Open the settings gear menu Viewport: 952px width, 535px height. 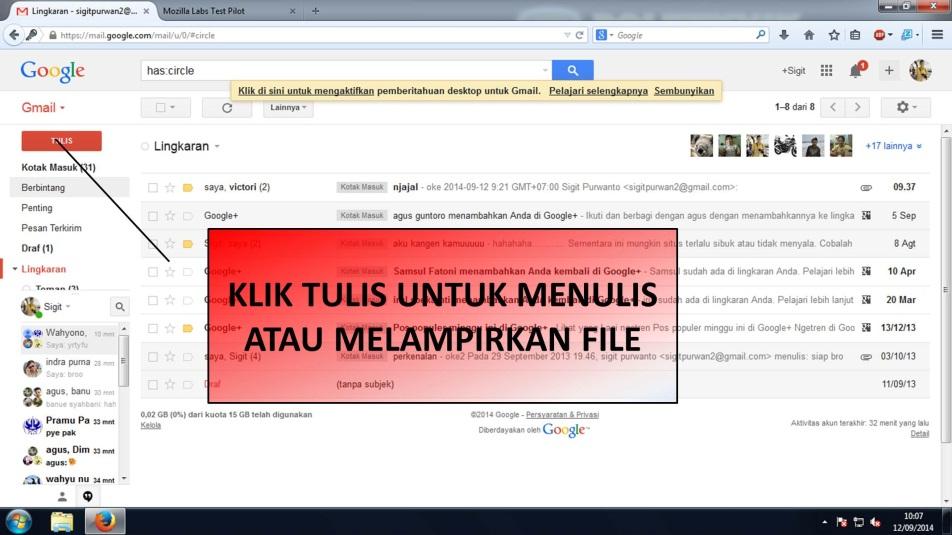pos(906,107)
